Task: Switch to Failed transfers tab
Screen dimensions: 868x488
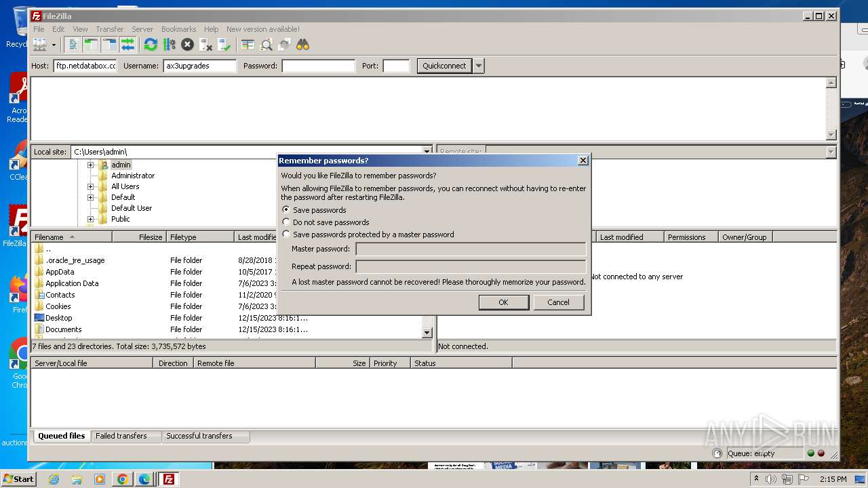Action: [x=121, y=436]
